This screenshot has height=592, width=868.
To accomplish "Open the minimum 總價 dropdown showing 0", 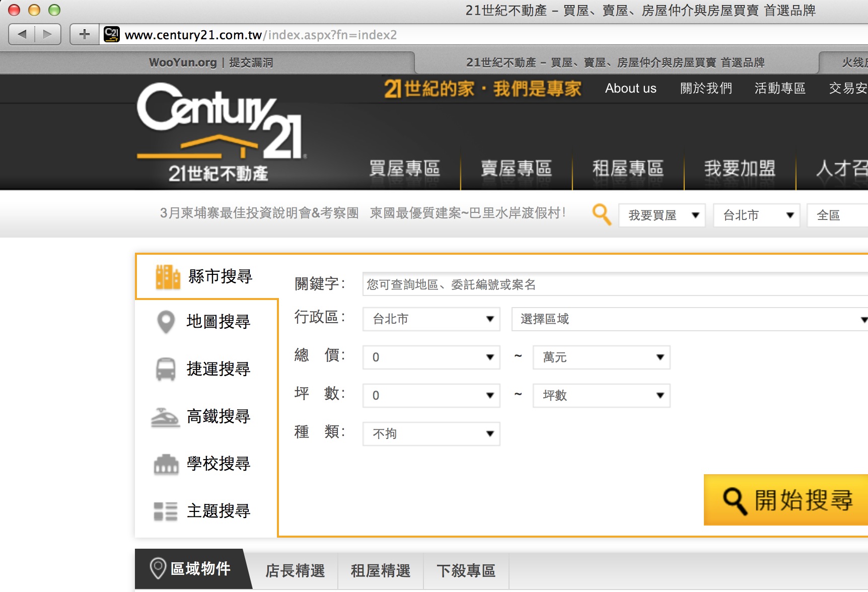I will coord(431,357).
